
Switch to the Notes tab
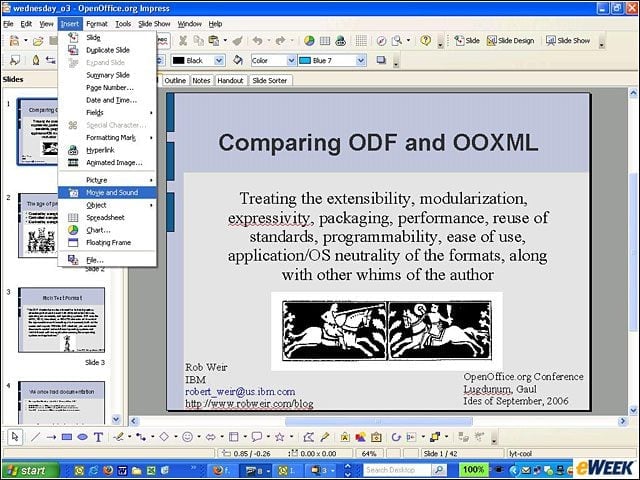201,80
